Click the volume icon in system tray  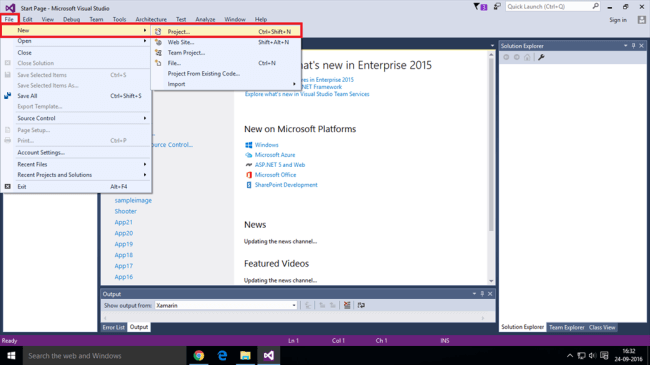click(x=593, y=355)
